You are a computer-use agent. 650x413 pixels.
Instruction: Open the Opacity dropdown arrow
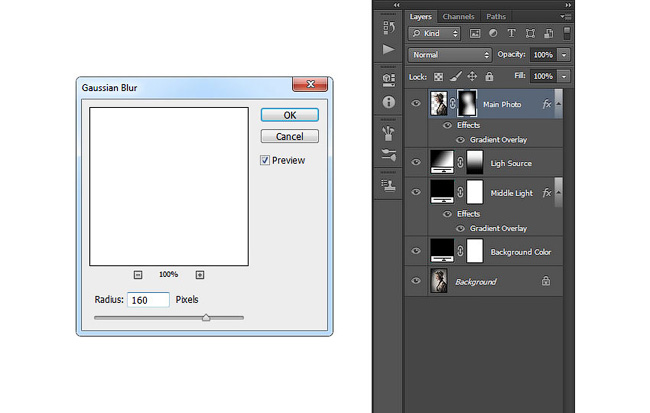click(x=564, y=55)
